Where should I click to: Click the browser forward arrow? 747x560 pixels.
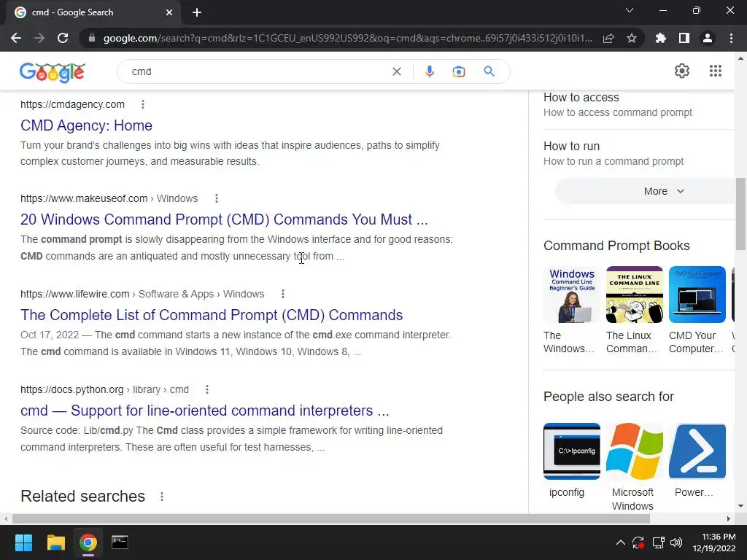click(x=39, y=38)
